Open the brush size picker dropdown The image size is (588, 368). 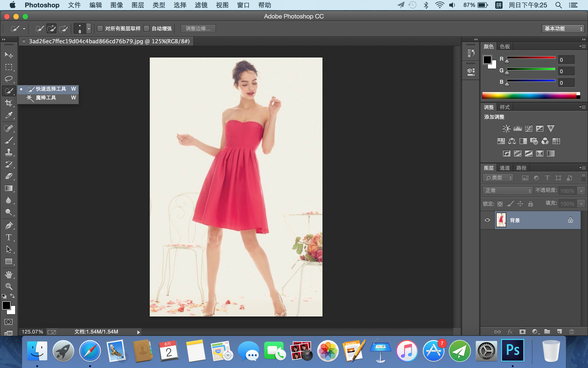(x=89, y=29)
